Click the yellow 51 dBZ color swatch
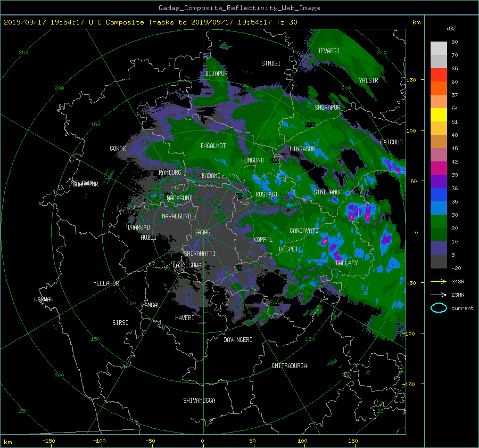The height and width of the screenshot is (448, 479). 439,115
